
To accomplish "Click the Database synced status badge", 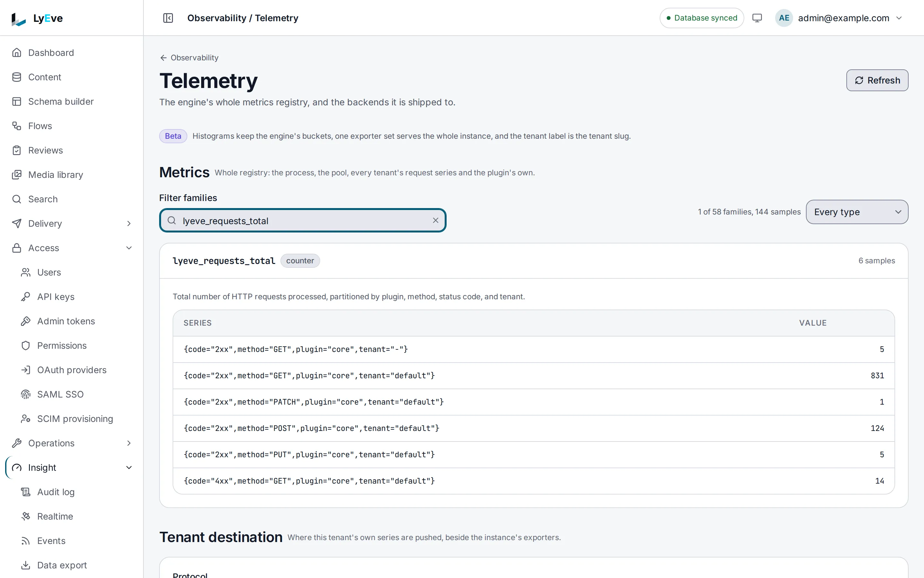I will click(x=701, y=18).
